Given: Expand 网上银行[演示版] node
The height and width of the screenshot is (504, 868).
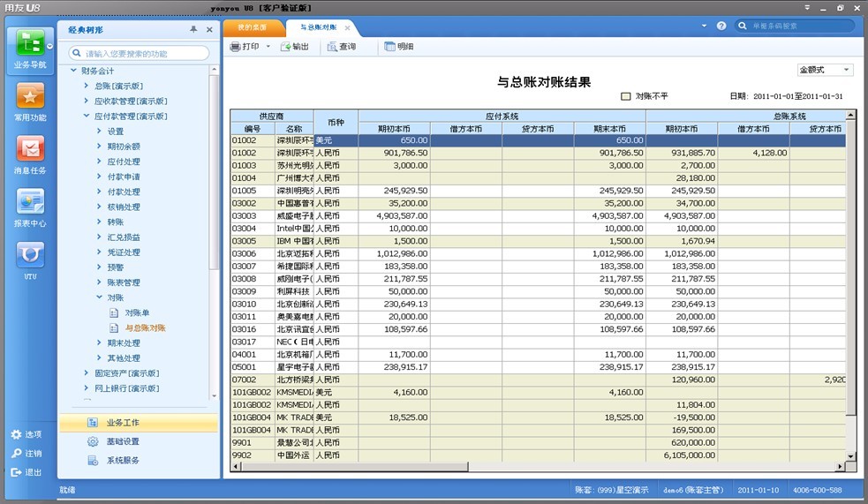Looking at the screenshot, I should click(86, 387).
